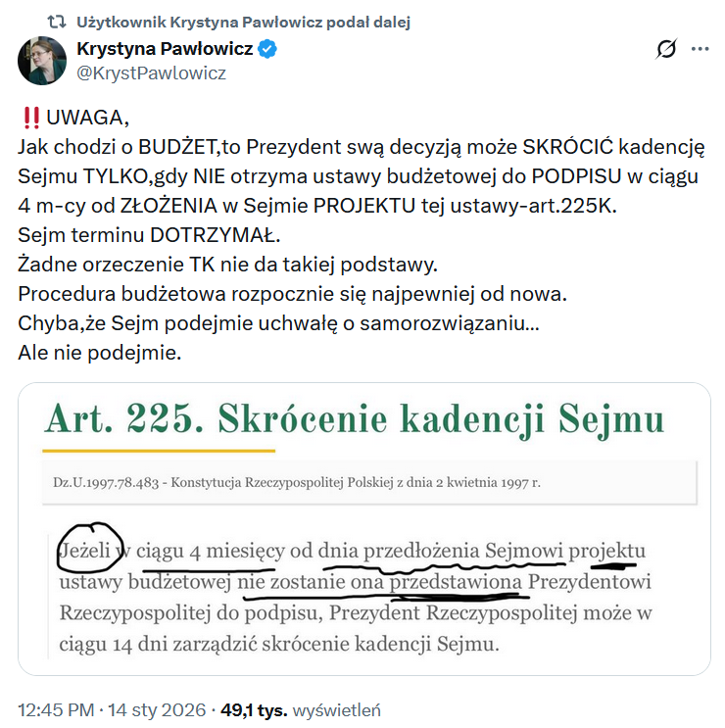Open the 12:45 PM timestamp link
Image resolution: width=725 pixels, height=728 pixels.
pos(56,710)
